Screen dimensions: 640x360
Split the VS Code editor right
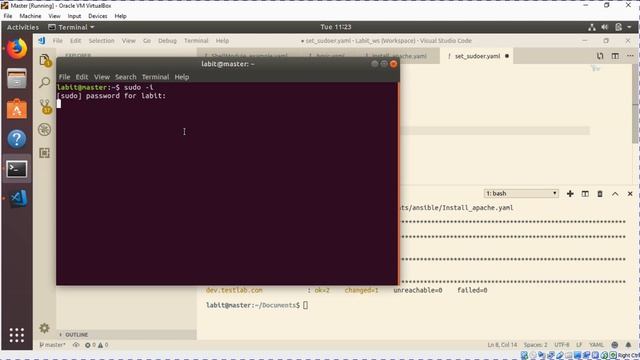(x=615, y=56)
